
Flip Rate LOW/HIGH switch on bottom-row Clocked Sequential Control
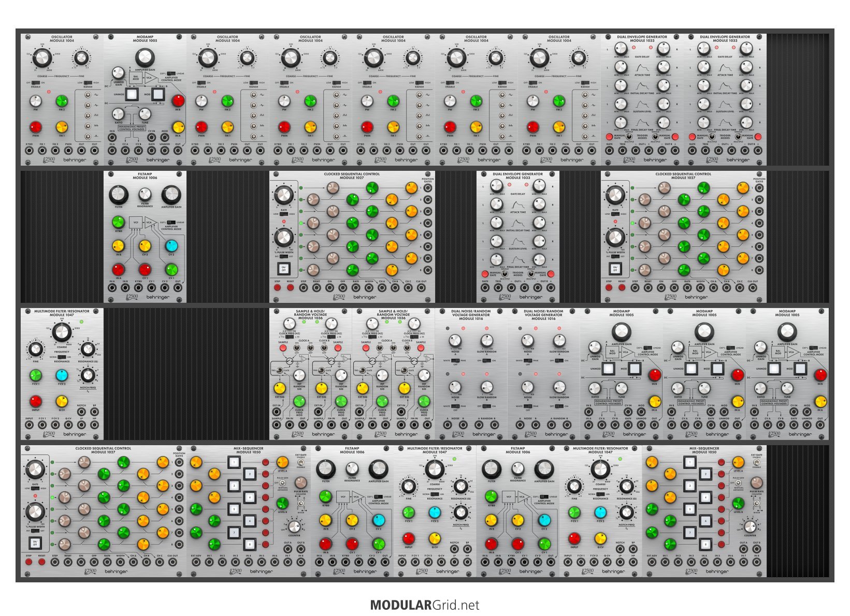tap(35, 488)
